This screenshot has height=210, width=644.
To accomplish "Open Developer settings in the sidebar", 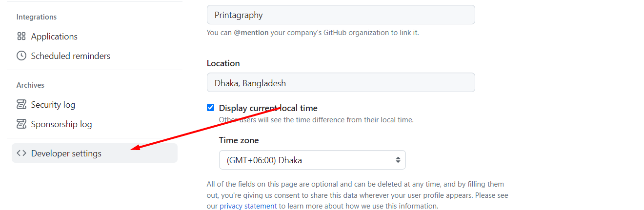I will pos(95,153).
